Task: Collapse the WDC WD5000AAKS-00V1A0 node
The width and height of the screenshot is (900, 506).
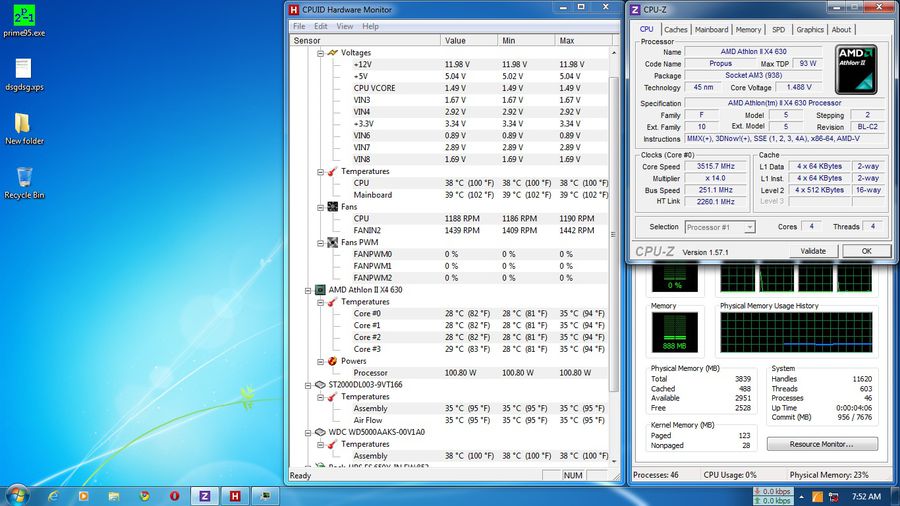Action: (308, 433)
